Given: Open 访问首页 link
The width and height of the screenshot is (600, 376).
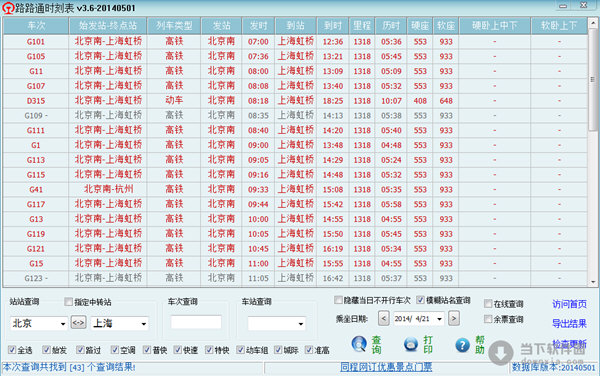Looking at the screenshot, I should (x=569, y=304).
